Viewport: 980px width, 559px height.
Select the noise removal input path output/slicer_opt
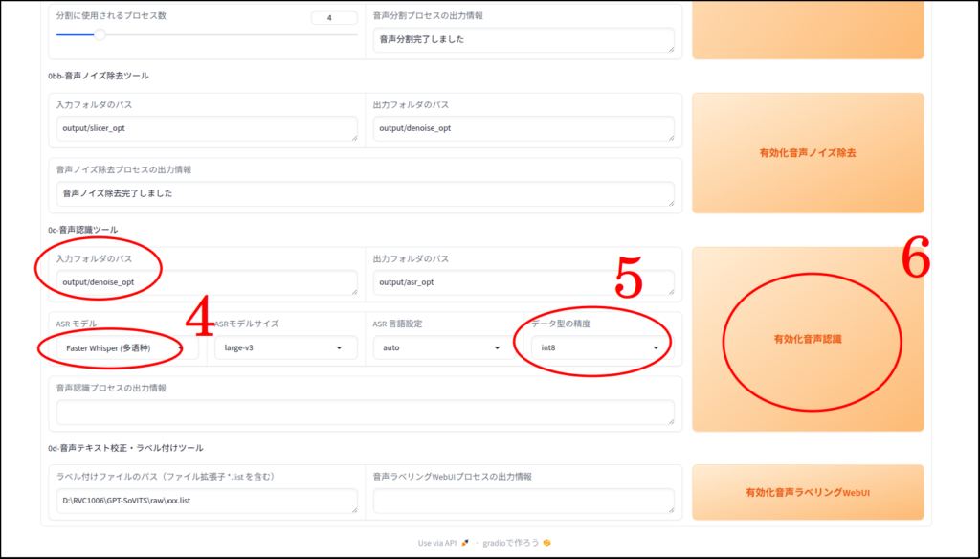click(206, 129)
